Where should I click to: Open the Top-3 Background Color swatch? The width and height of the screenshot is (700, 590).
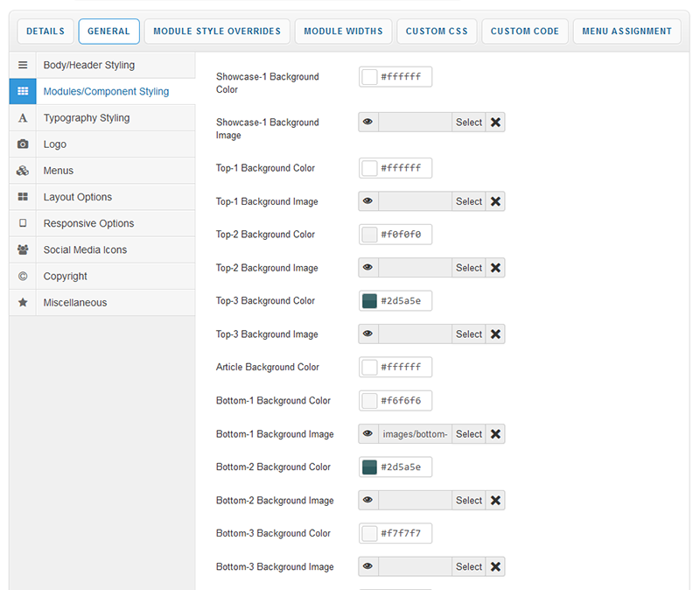click(x=369, y=301)
